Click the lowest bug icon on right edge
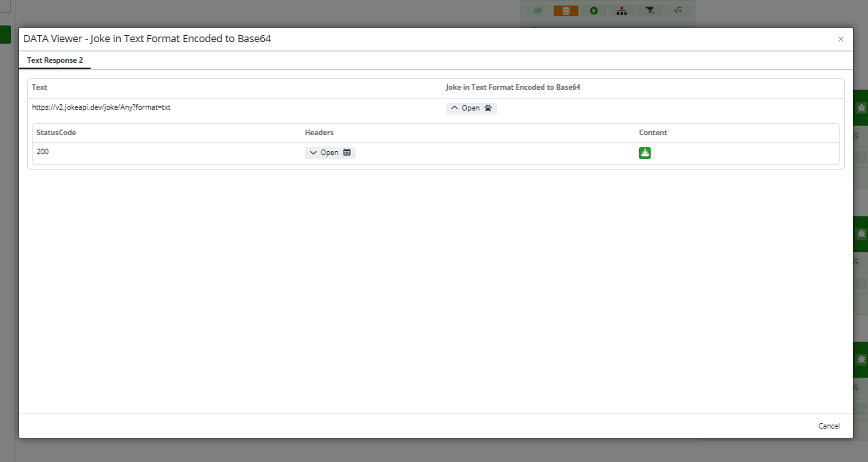 [x=861, y=359]
